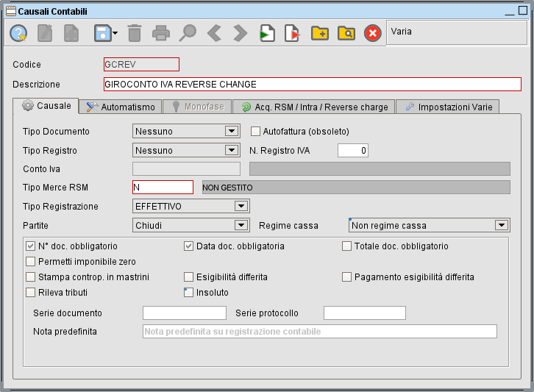Click the NON GESTITO description box
This screenshot has height=392, width=534.
pyautogui.click(x=356, y=188)
